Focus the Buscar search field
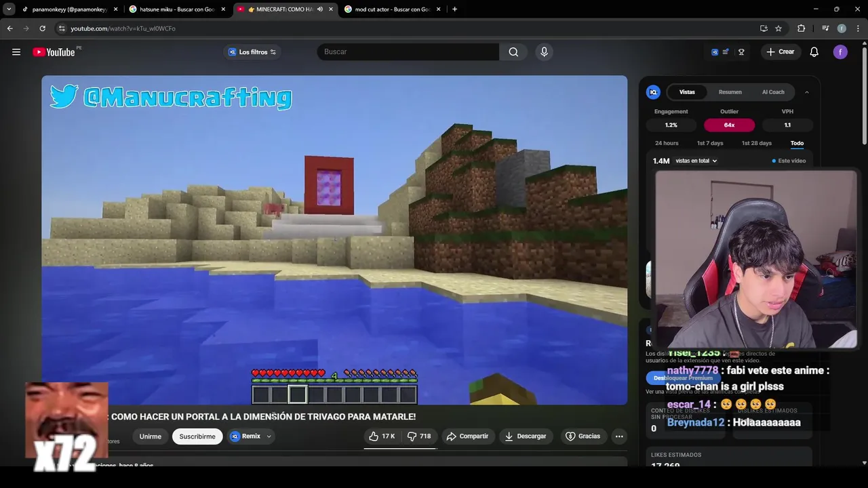The height and width of the screenshot is (488, 868). [x=408, y=52]
